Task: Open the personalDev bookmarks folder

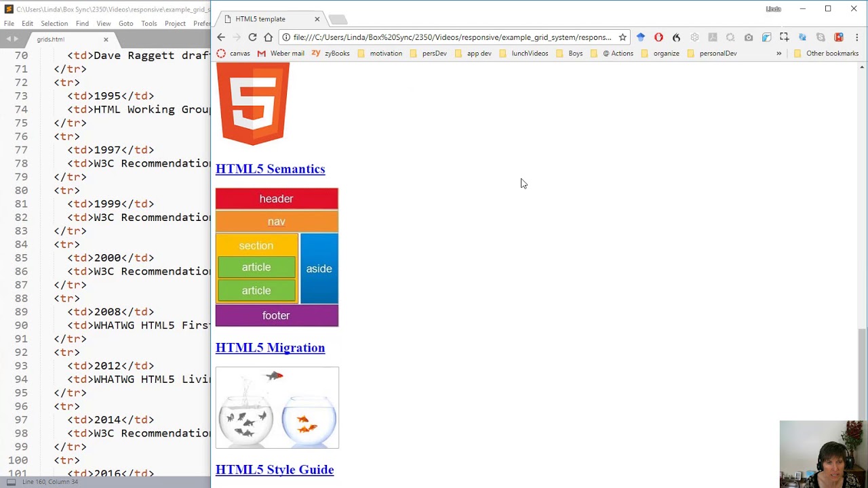Action: click(x=711, y=54)
